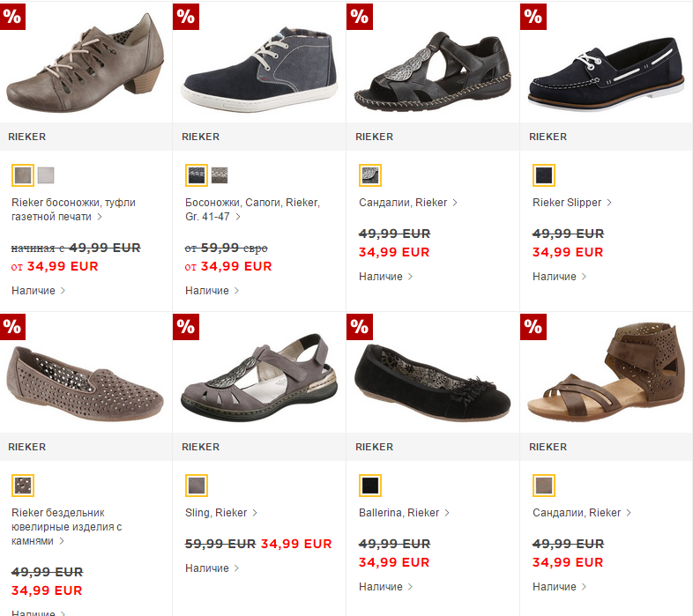Click the percent badge on the navy lace-up boot

[x=185, y=16]
